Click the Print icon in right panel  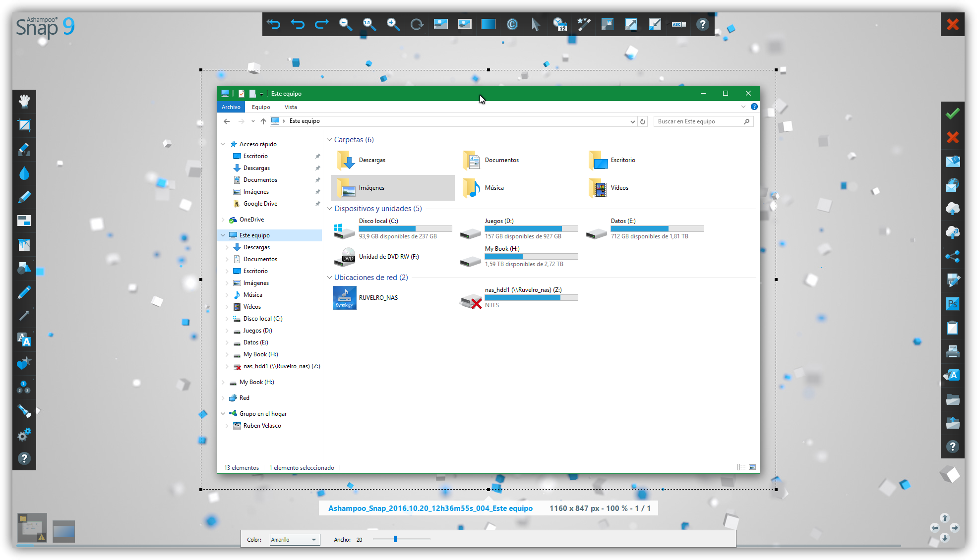tap(952, 351)
